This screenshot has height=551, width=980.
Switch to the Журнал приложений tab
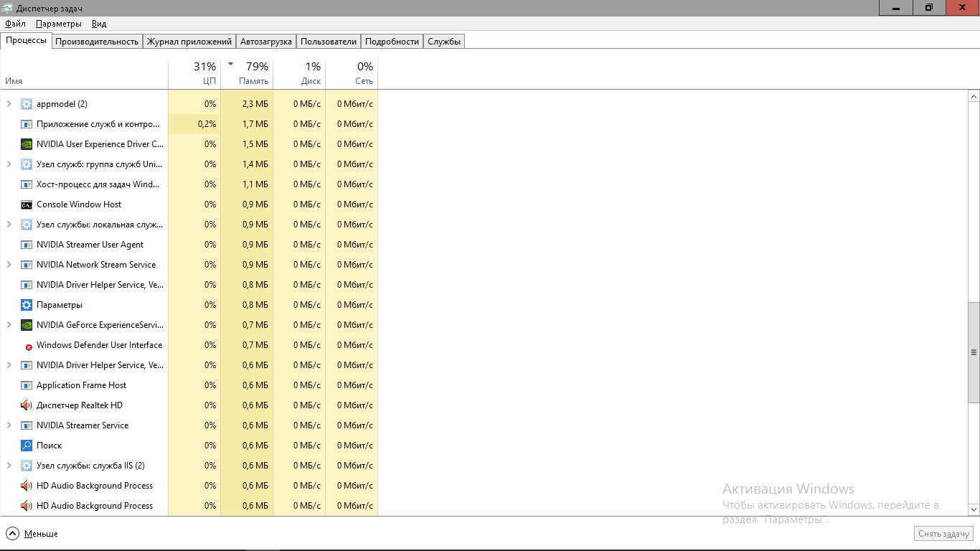click(x=189, y=42)
